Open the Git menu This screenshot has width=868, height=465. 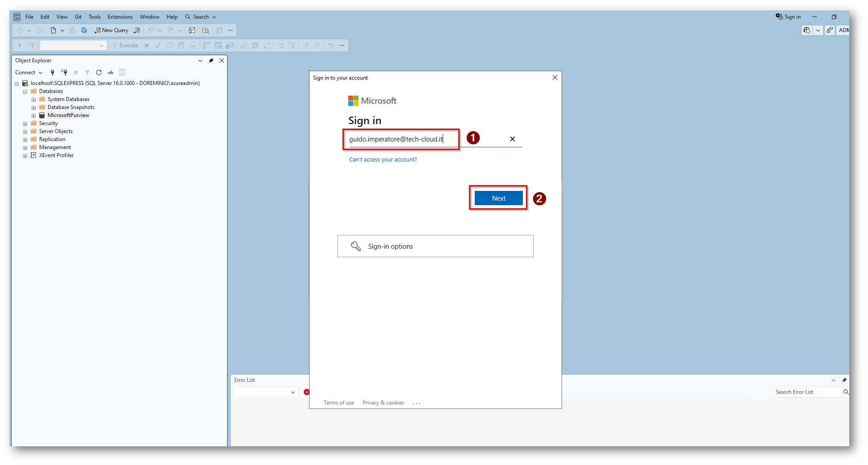pyautogui.click(x=78, y=17)
